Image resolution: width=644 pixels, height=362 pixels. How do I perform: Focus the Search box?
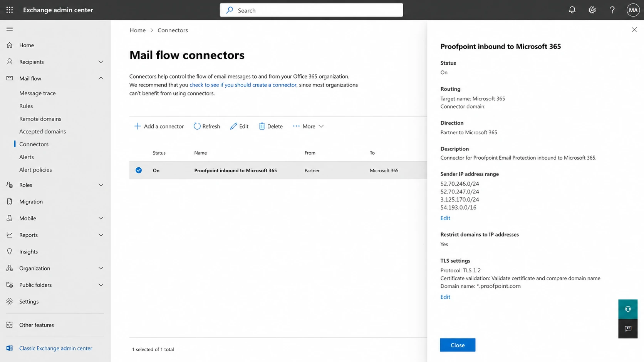pyautogui.click(x=311, y=10)
